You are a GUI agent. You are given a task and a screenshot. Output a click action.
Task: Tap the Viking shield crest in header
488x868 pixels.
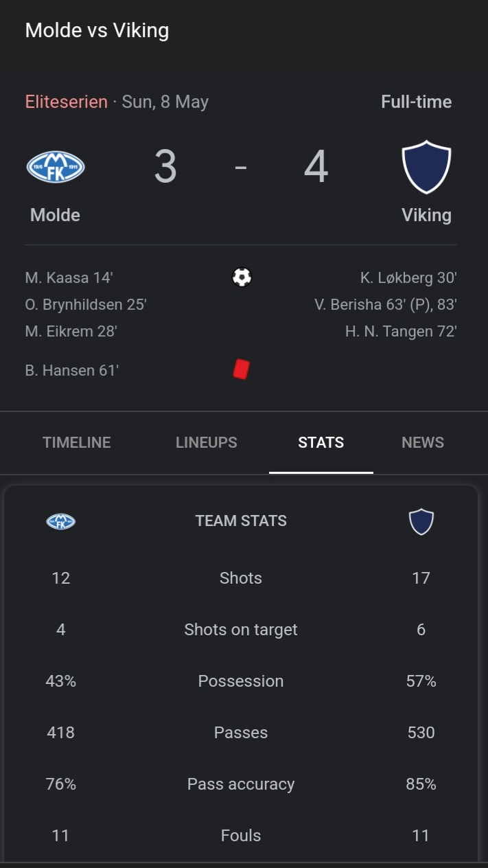426,168
